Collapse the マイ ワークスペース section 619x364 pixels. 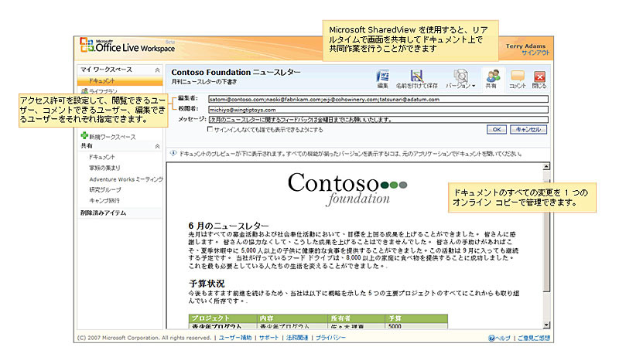(157, 70)
